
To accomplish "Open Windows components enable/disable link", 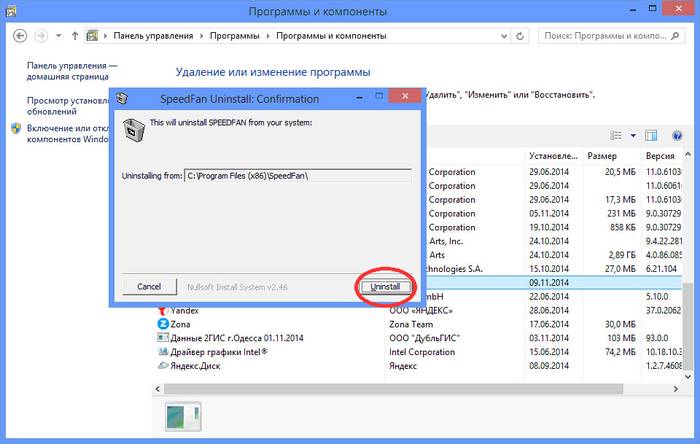I will pos(67,133).
